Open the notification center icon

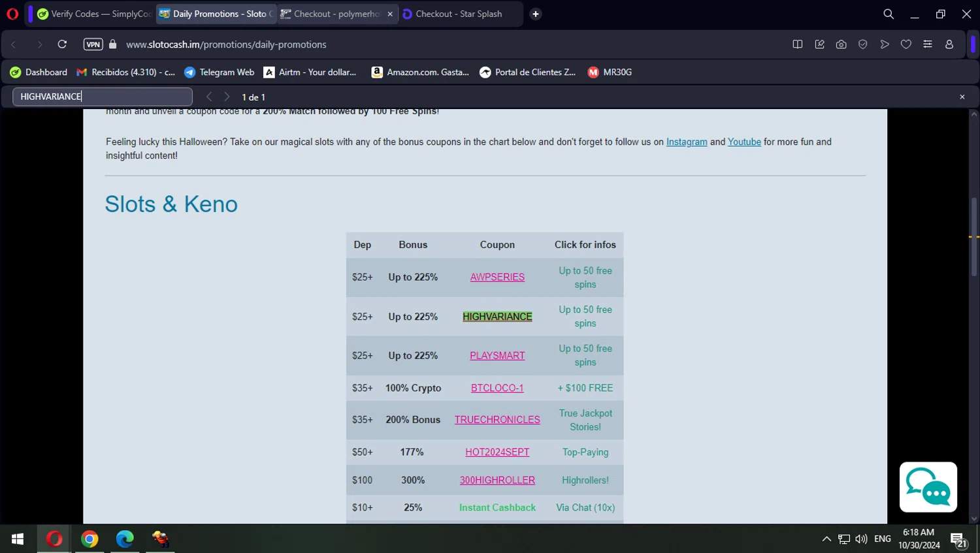click(959, 540)
